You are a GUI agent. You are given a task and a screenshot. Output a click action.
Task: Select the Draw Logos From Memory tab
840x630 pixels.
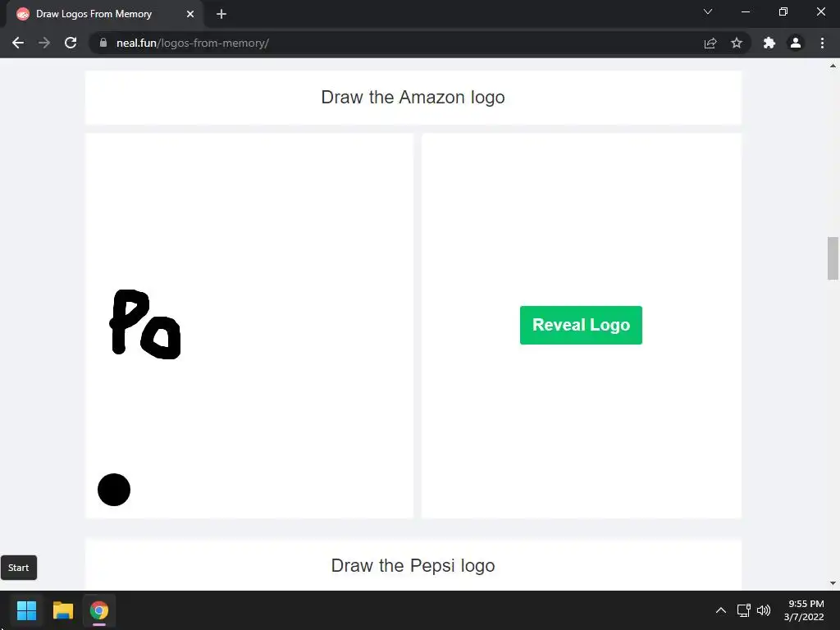click(104, 14)
